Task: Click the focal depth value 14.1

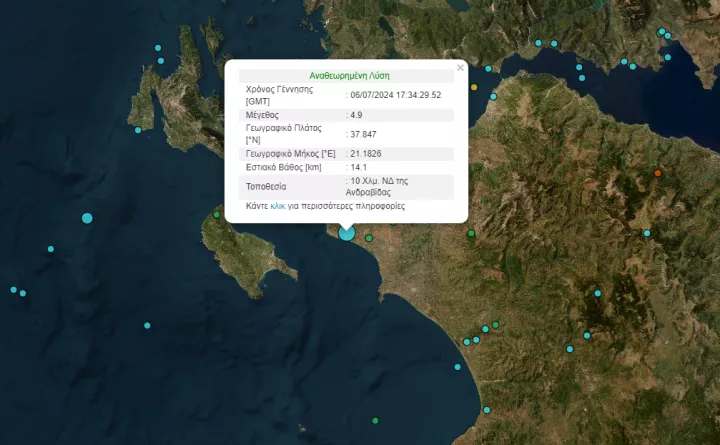Action: coord(357,167)
